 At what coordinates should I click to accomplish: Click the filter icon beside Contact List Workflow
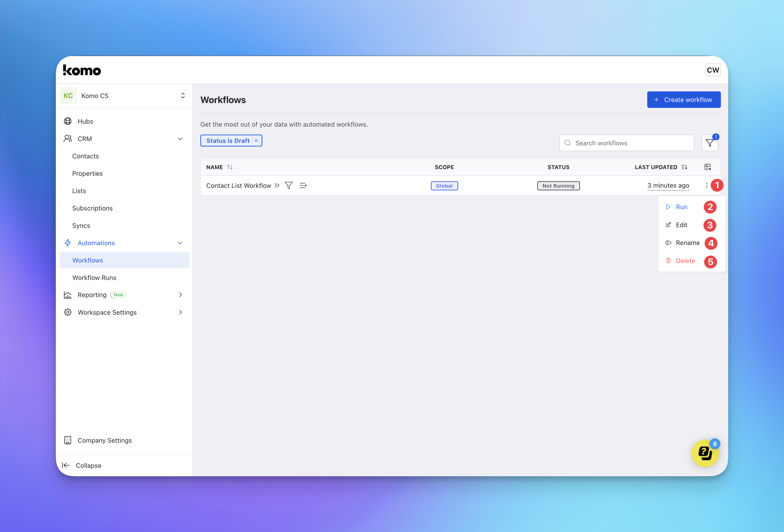click(288, 185)
